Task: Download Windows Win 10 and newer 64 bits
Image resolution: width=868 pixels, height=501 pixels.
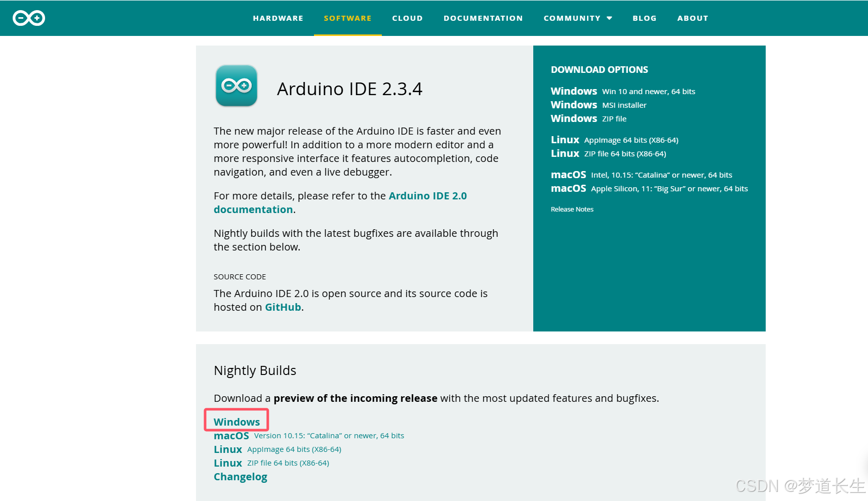Action: [623, 91]
